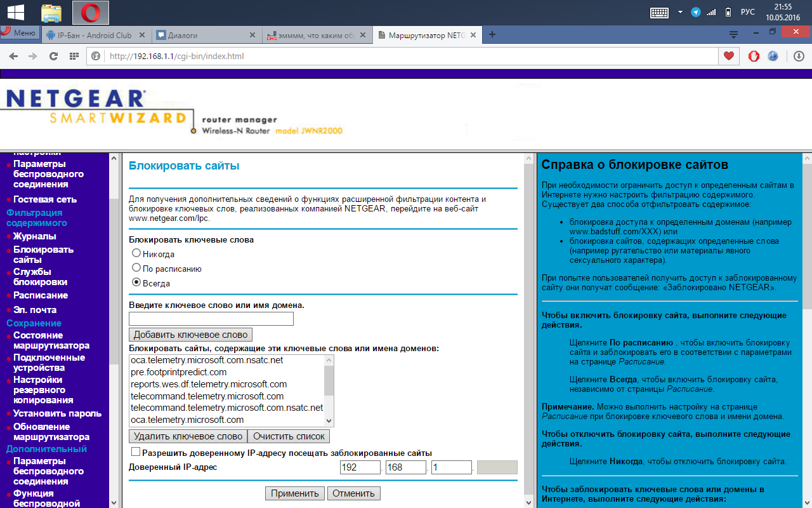
Task: Click the red Opera extension icon
Action: (754, 56)
